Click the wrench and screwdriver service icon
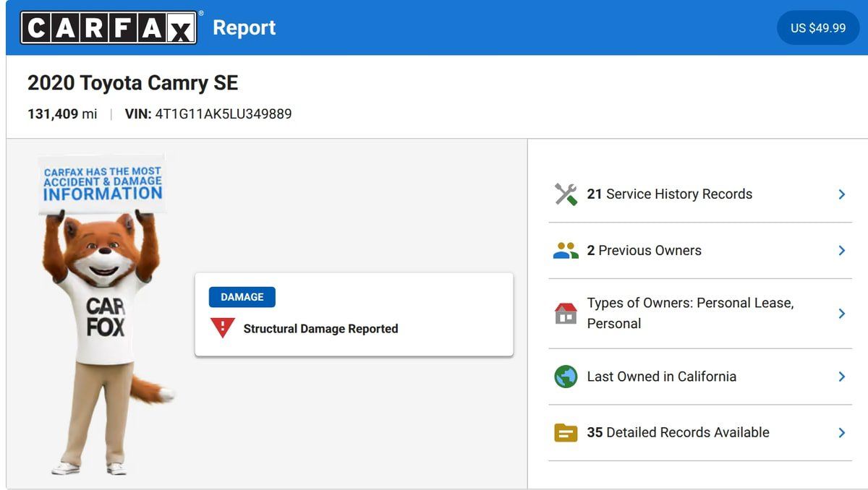868x490 pixels. [x=566, y=194]
